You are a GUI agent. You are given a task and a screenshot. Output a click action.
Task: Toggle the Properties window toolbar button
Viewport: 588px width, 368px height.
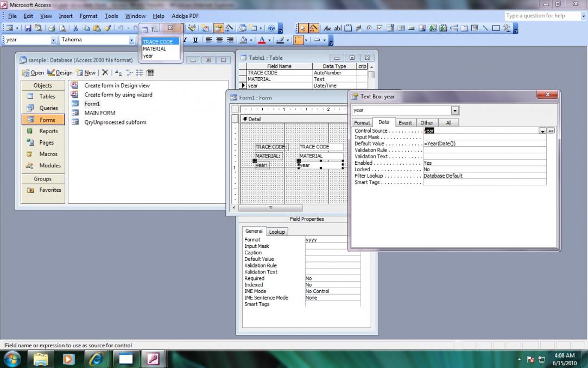218,28
